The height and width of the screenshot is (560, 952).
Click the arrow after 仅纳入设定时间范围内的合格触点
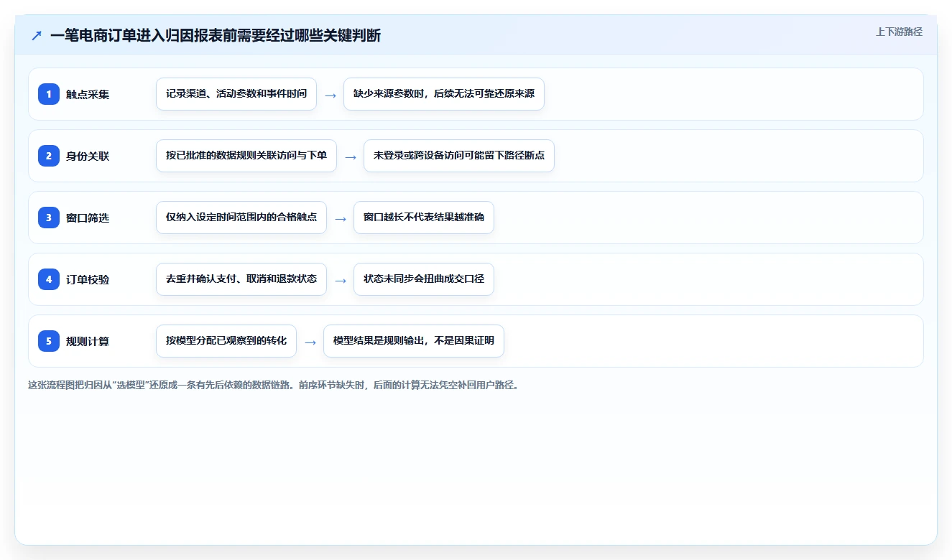(x=341, y=218)
